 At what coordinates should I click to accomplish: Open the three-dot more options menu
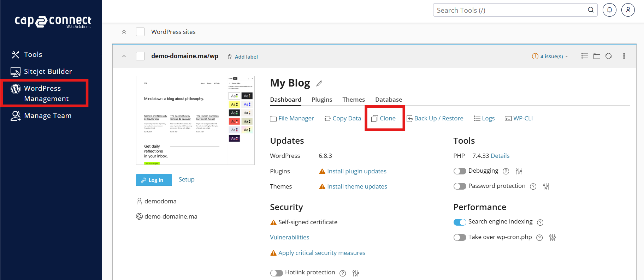624,56
